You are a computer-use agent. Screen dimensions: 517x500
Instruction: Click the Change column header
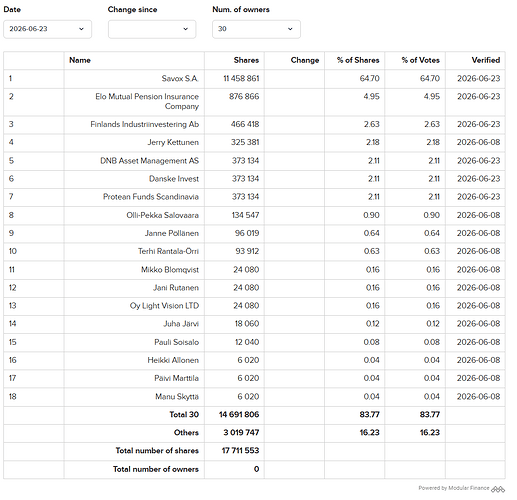click(305, 60)
